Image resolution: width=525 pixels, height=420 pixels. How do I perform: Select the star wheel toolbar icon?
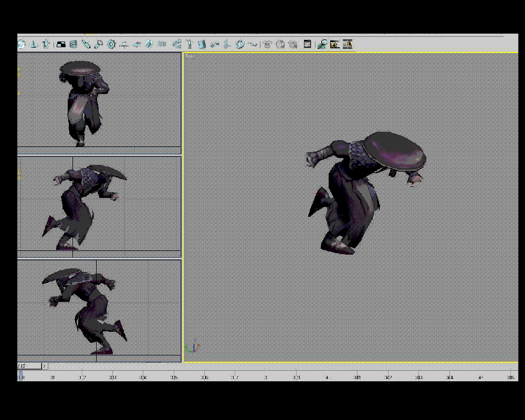point(240,44)
